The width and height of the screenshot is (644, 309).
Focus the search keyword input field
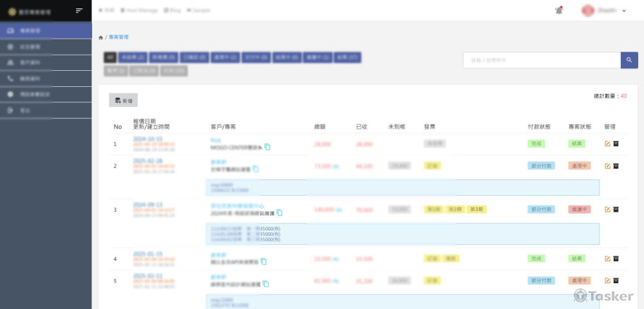[541, 60]
